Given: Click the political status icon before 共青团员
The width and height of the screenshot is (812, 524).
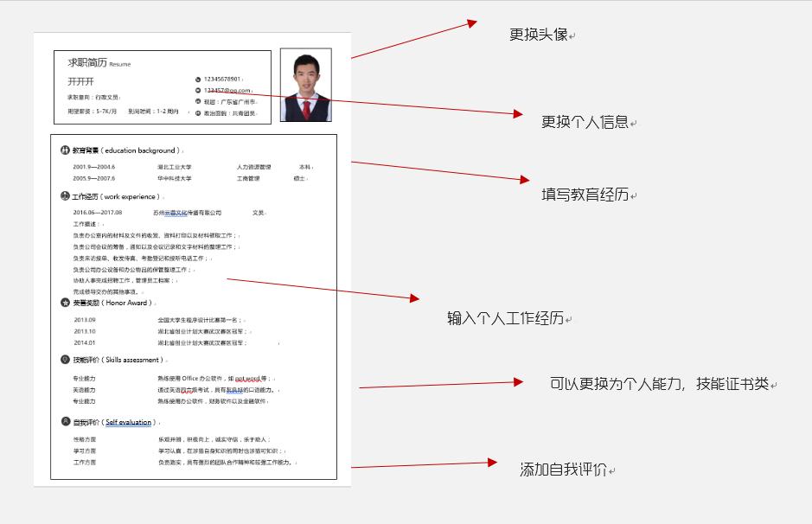Looking at the screenshot, I should click(198, 111).
